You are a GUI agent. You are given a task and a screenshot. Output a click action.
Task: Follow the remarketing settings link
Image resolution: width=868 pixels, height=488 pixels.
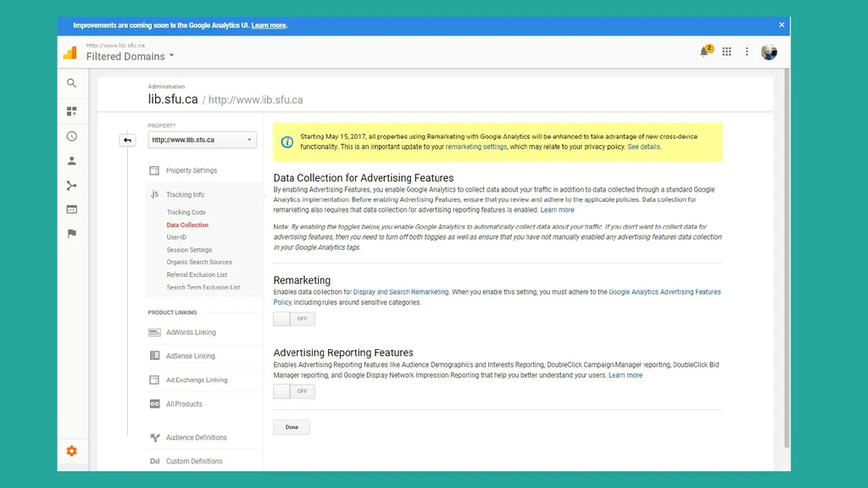[476, 147]
